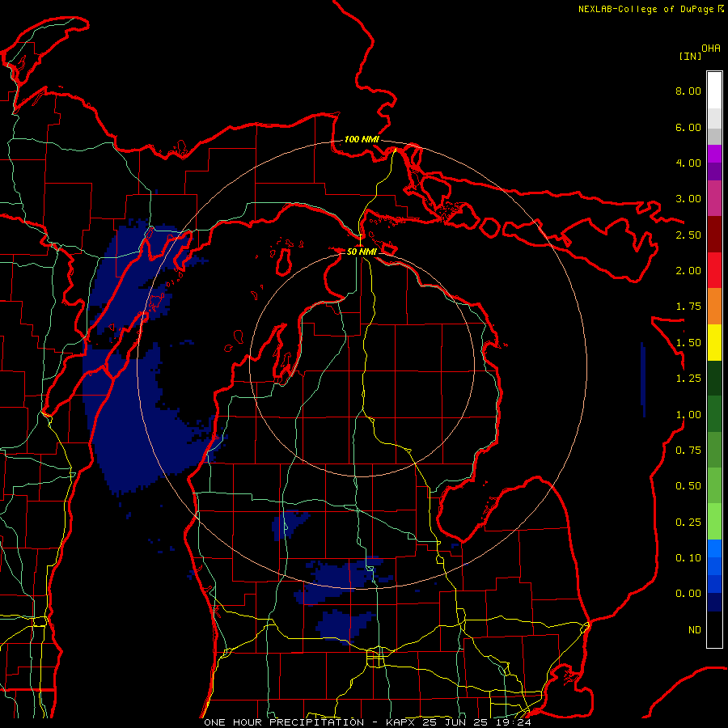Select the 1.50 legend value

pos(688,343)
